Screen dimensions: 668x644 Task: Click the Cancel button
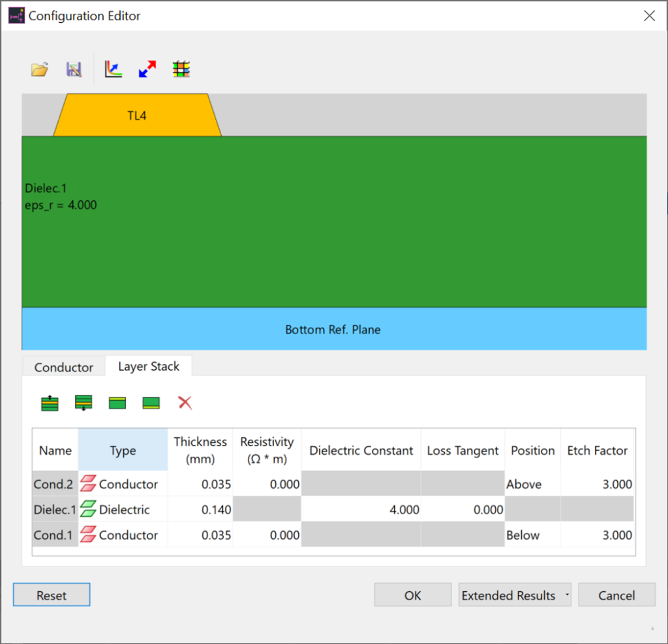pyautogui.click(x=616, y=595)
